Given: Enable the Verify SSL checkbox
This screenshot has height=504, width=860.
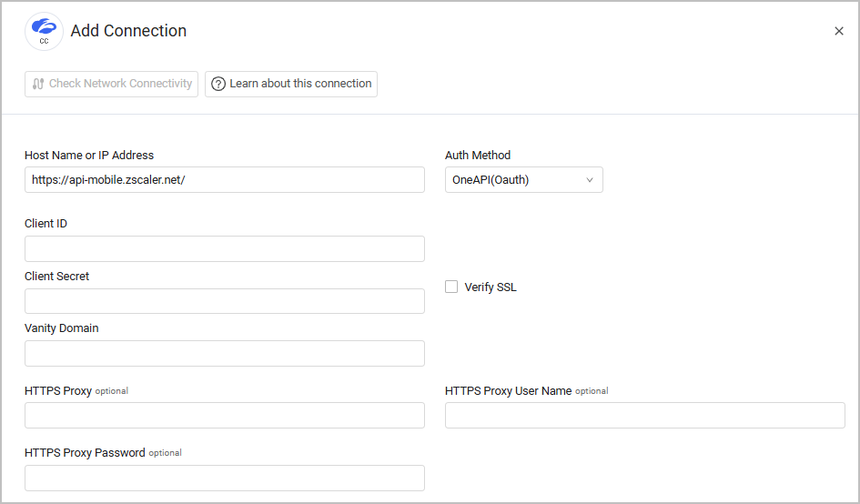Looking at the screenshot, I should click(x=451, y=287).
